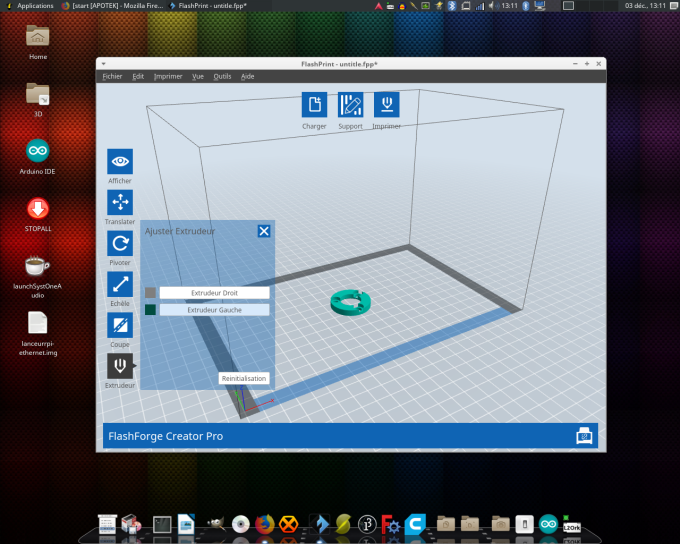Image resolution: width=680 pixels, height=544 pixels.
Task: Choose Extrudeur Droit option
Action: click(x=214, y=293)
